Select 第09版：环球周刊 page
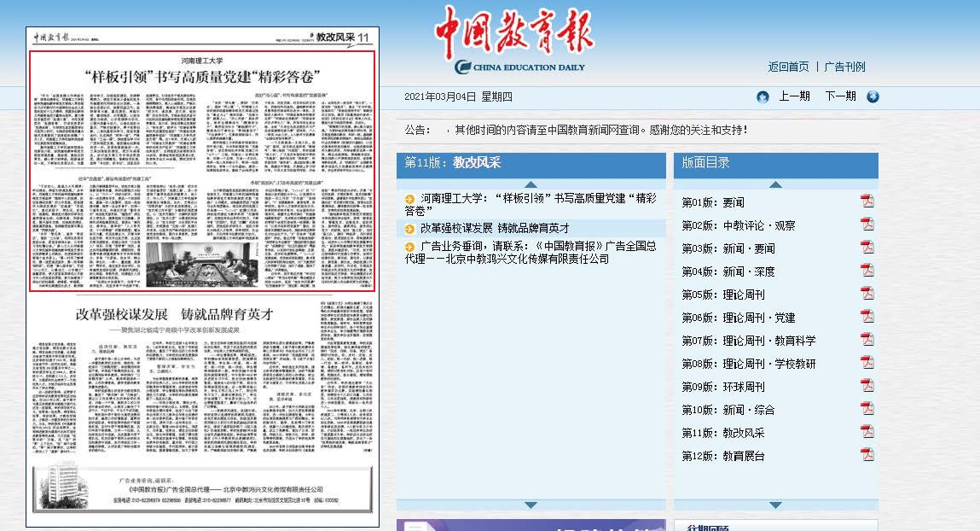This screenshot has height=531, width=980. [x=723, y=387]
